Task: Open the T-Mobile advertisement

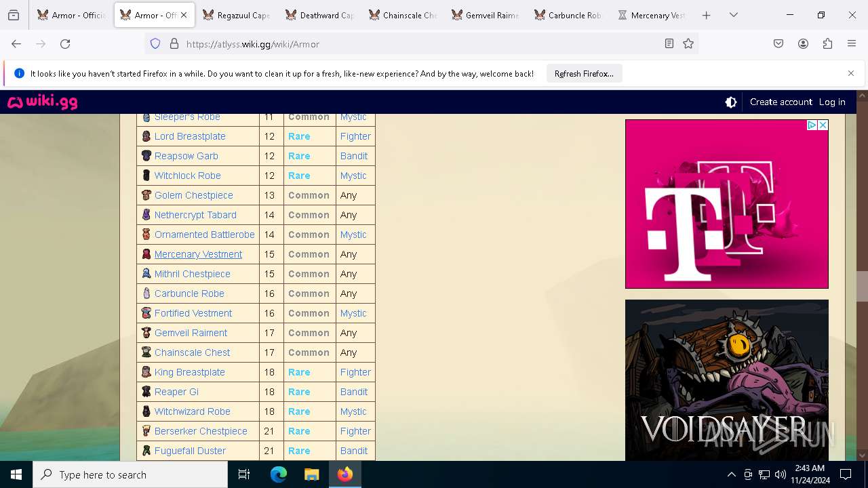Action: point(727,204)
